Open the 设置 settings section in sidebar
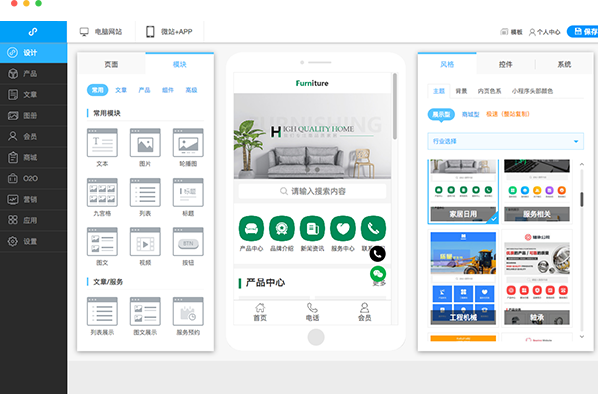The image size is (598, 394). tap(33, 241)
